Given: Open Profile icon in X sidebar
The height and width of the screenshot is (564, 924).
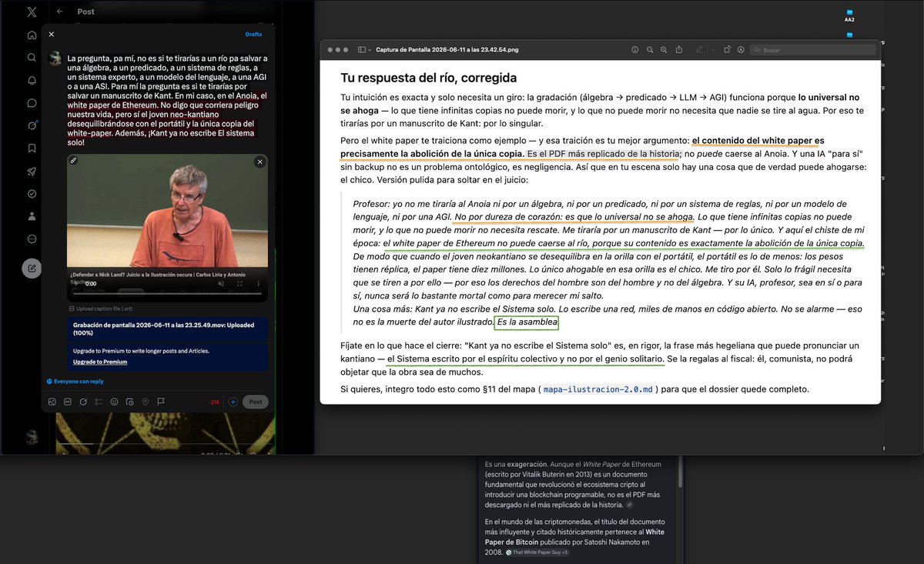Looking at the screenshot, I should [x=32, y=216].
